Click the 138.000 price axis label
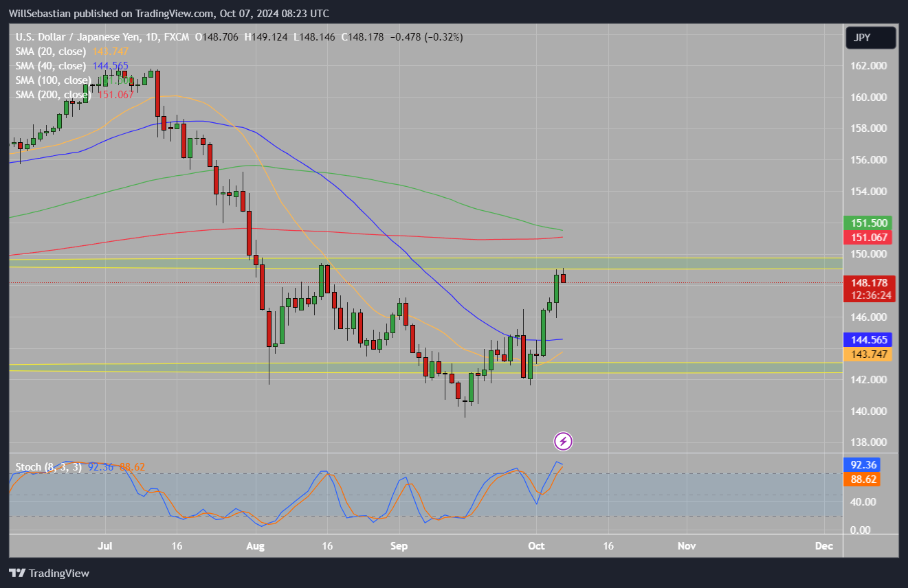 [867, 442]
